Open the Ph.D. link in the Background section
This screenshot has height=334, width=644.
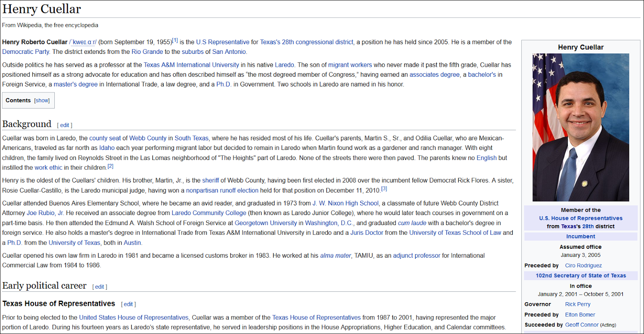click(14, 243)
